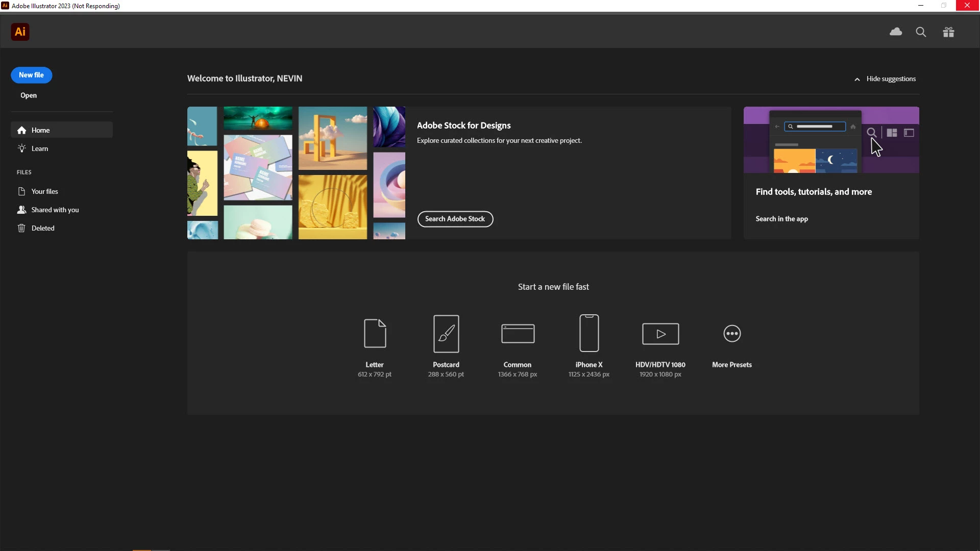The image size is (980, 551).
Task: Click the search magnifier icon
Action: click(x=921, y=32)
